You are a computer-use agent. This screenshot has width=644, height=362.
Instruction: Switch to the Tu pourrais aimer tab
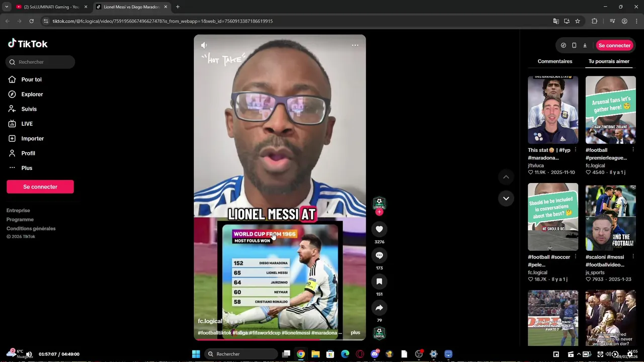tap(609, 61)
